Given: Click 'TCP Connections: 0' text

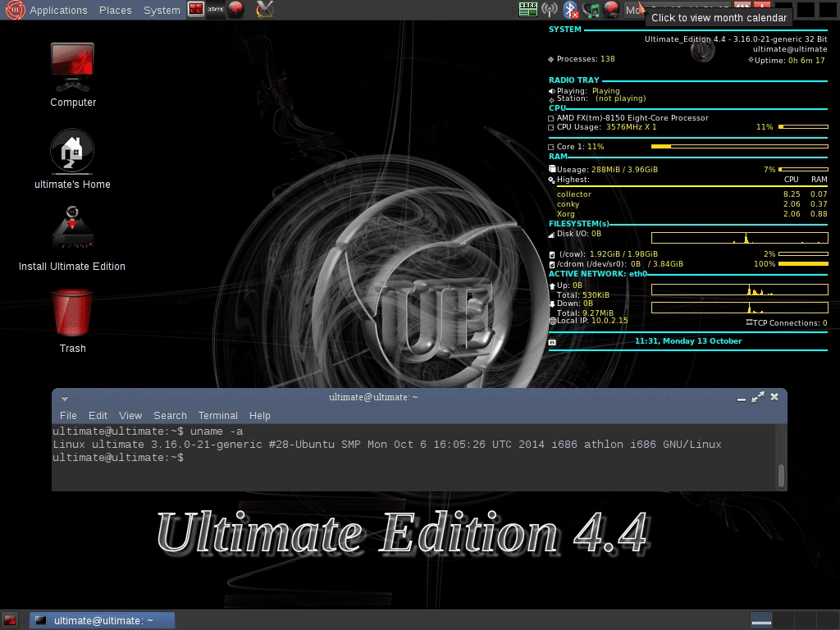Looking at the screenshot, I should pyautogui.click(x=790, y=323).
